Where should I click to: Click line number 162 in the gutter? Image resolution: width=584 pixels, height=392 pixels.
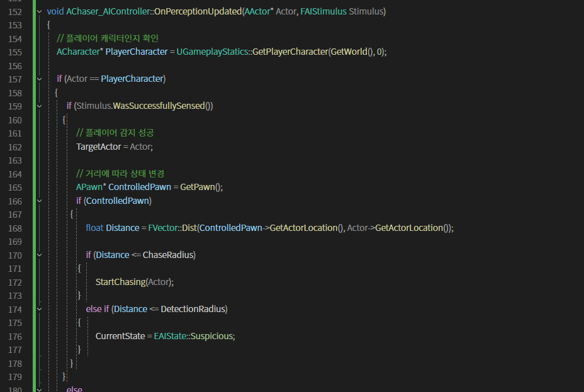pos(15,147)
